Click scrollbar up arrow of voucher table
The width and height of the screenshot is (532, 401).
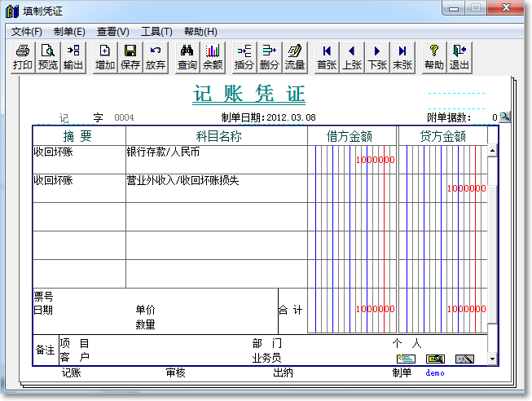coord(492,151)
